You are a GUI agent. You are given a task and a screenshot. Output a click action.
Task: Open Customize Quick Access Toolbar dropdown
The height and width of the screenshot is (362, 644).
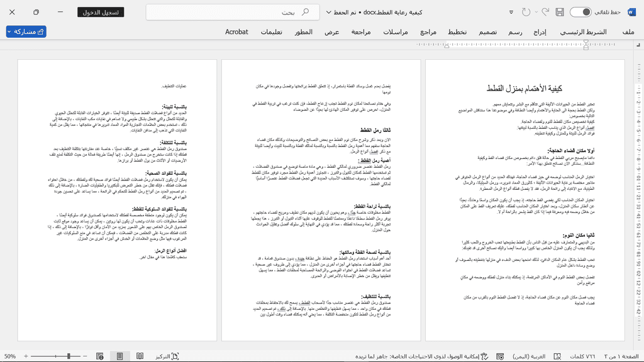[511, 13]
